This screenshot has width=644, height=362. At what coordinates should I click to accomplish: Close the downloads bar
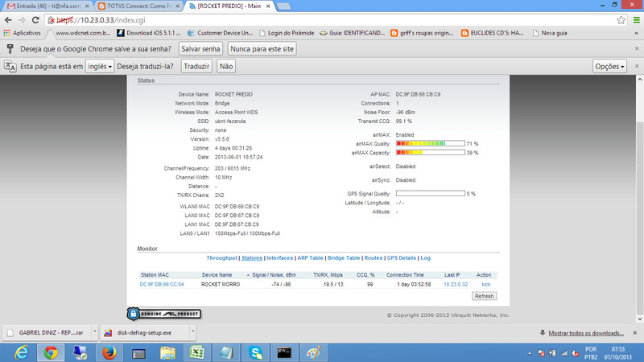(x=635, y=333)
